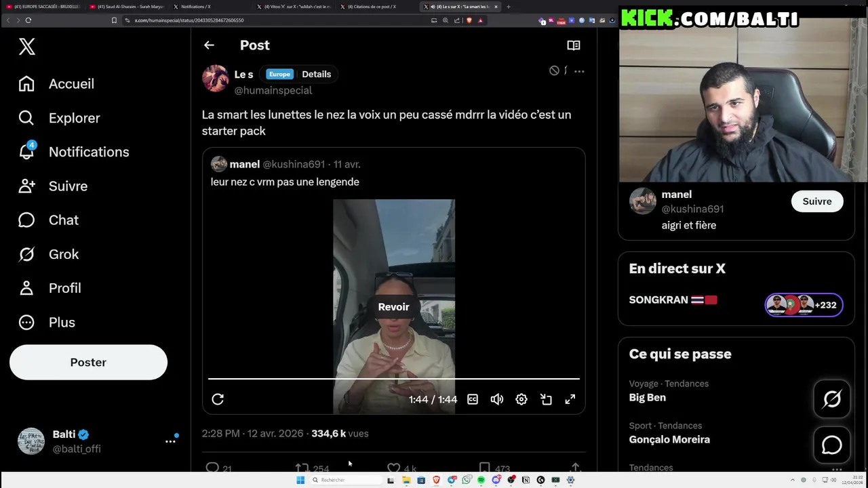
Task: Switch to Saud Al-Shuraim tab
Action: click(127, 7)
